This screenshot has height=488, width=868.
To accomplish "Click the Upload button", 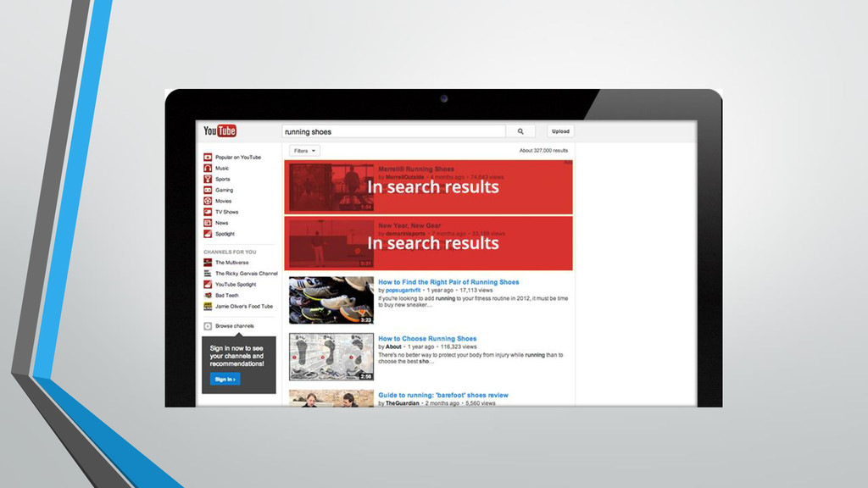I will coord(560,131).
